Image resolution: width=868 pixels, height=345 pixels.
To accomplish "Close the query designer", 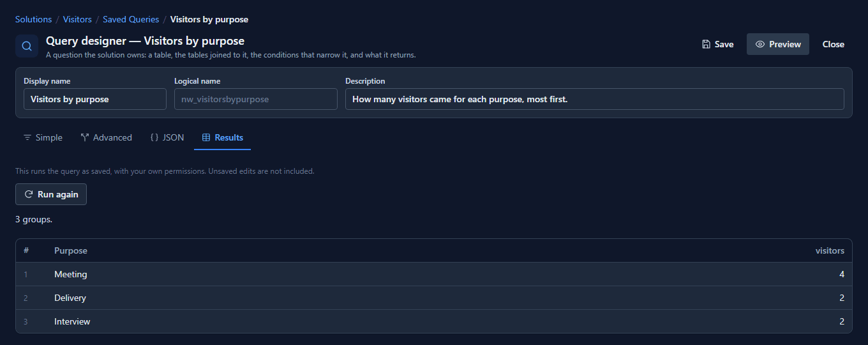I will (x=833, y=44).
